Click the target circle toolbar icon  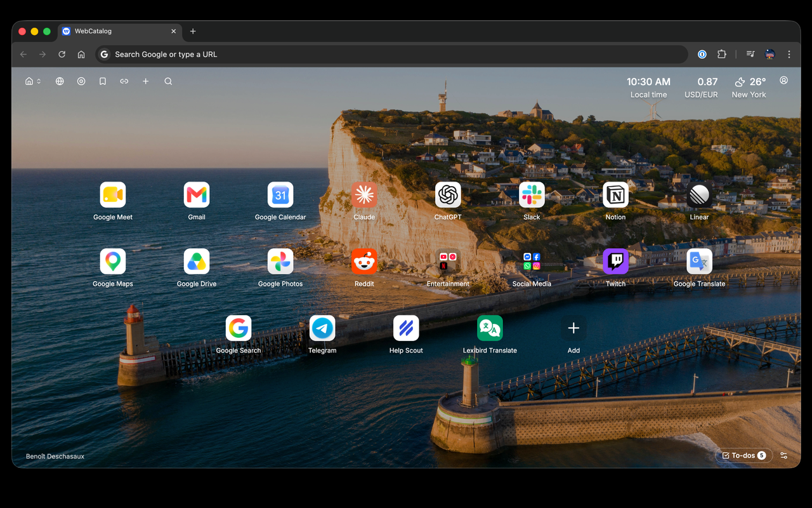pos(81,81)
